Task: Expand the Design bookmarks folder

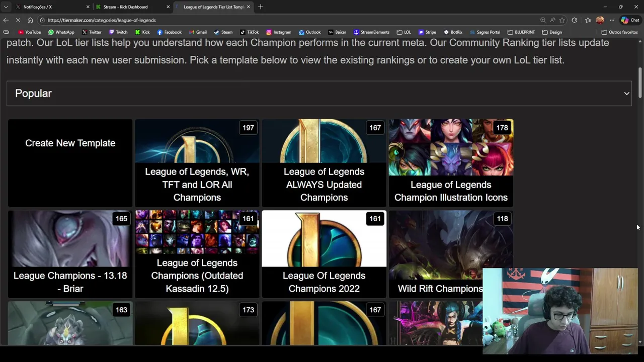Action: (552, 32)
